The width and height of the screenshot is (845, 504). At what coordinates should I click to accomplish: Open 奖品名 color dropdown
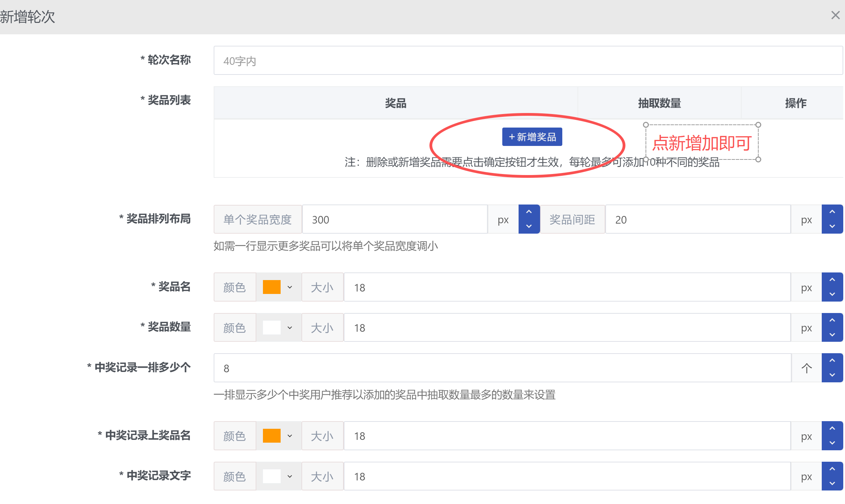click(290, 287)
